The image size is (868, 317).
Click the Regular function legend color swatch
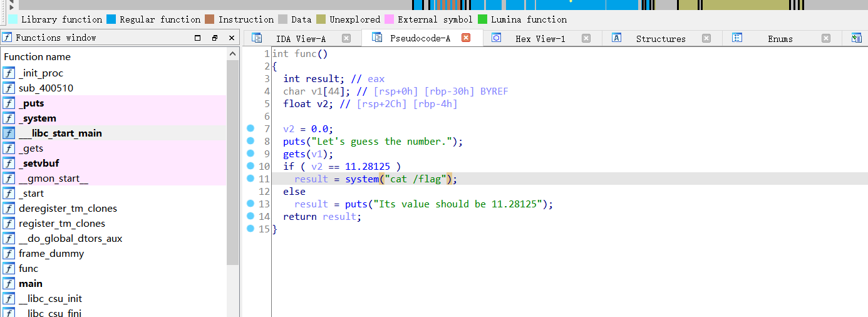111,19
